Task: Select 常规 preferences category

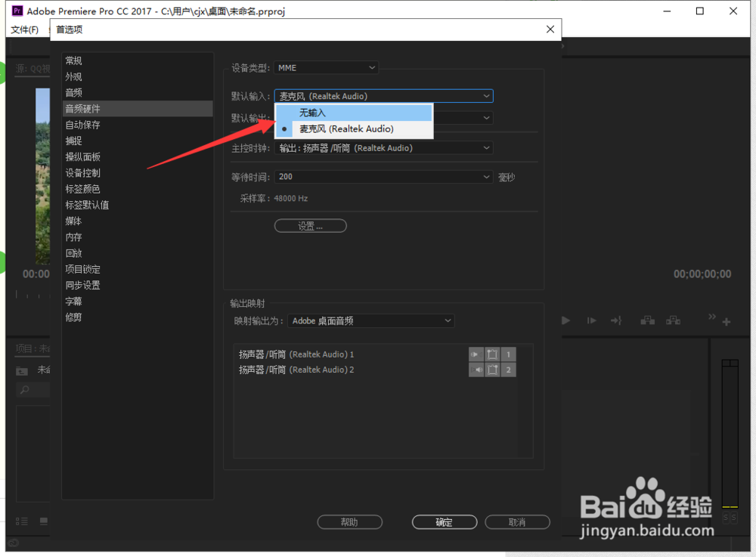Action: click(138, 60)
